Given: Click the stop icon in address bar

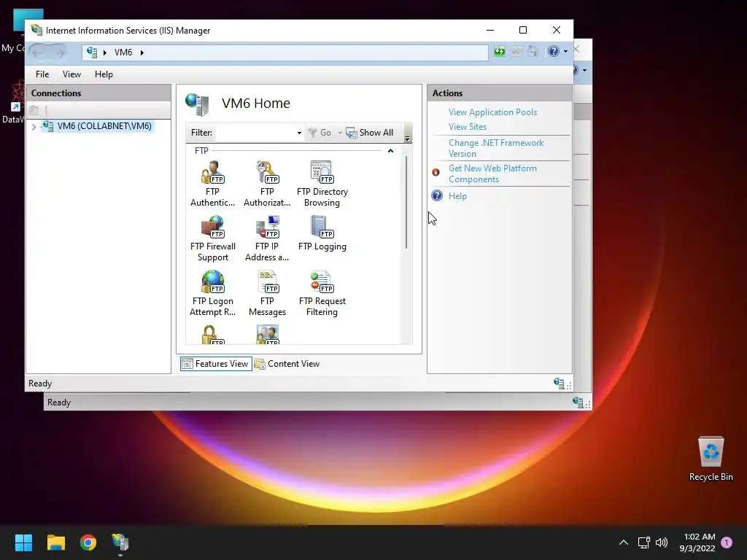Looking at the screenshot, I should [516, 52].
